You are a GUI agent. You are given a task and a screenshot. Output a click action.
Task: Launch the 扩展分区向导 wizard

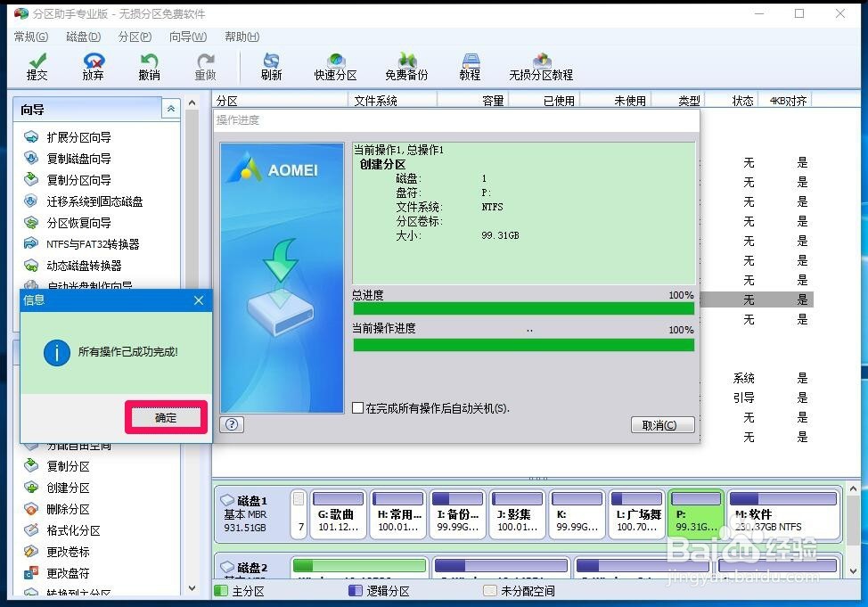tap(68, 137)
